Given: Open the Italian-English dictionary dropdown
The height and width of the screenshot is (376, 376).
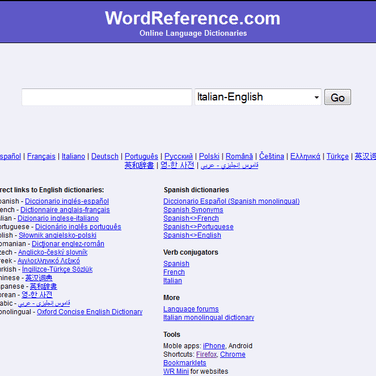Looking at the screenshot, I should [x=258, y=97].
